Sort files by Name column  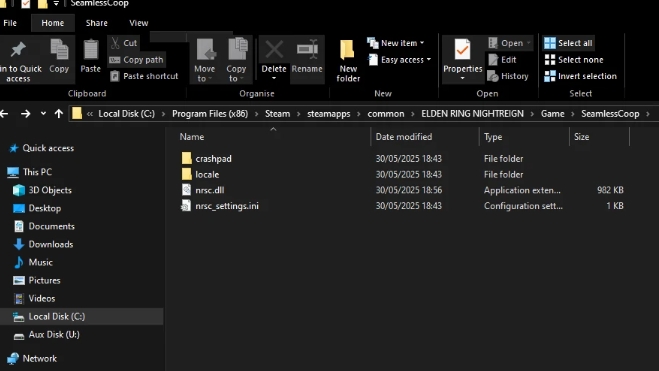coord(192,137)
